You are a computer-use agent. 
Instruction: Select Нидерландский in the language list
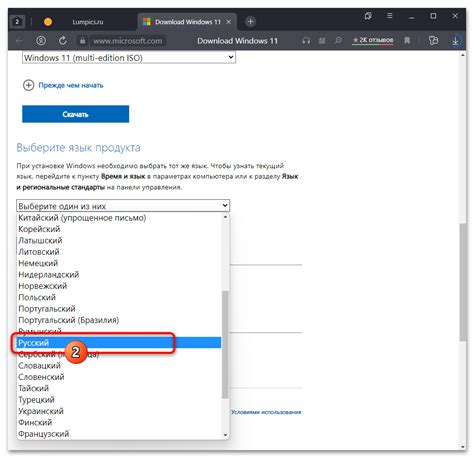click(119, 275)
